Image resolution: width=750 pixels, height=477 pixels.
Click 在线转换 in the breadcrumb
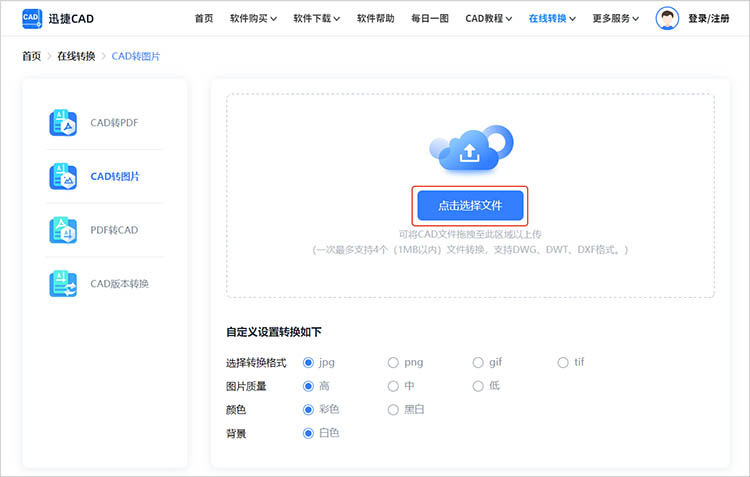(x=77, y=56)
